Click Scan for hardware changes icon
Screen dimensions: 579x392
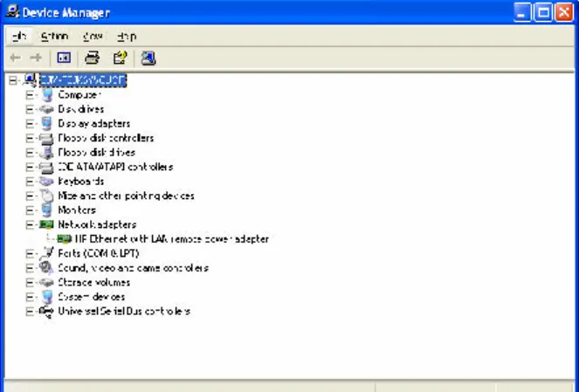[148, 58]
